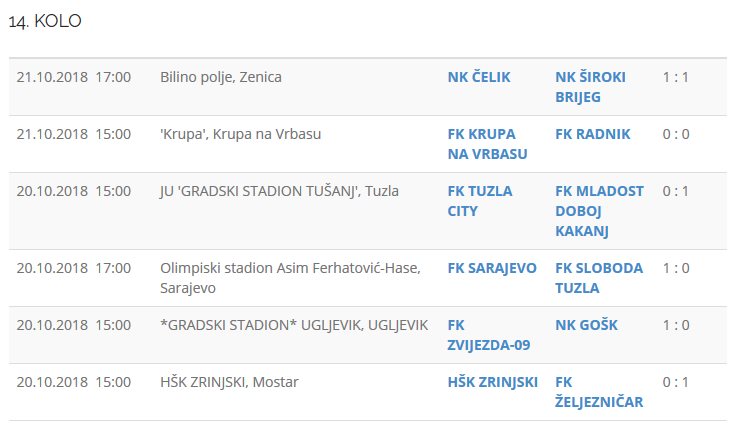Click the Bilino polje, Zenica venue
Screen dimensions: 735x440
tap(221, 77)
